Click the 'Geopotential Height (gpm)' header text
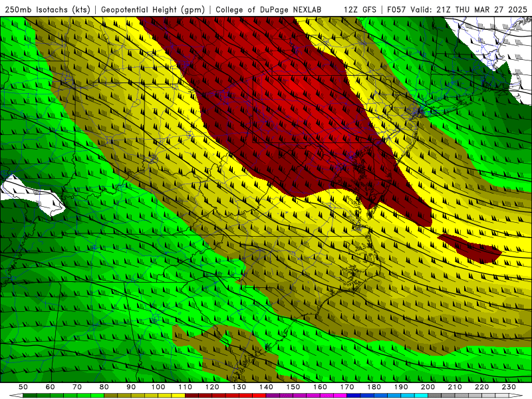Viewport: 532px width, 399px height. click(153, 9)
